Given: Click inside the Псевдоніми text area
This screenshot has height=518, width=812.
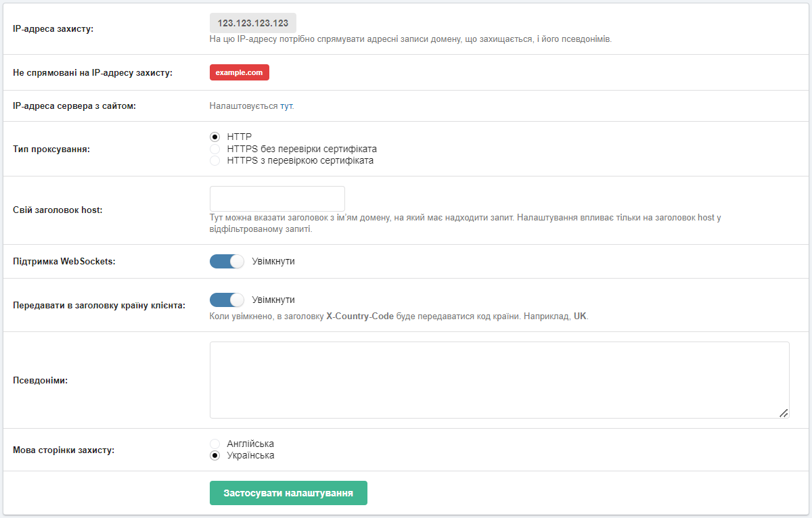Looking at the screenshot, I should pos(499,380).
